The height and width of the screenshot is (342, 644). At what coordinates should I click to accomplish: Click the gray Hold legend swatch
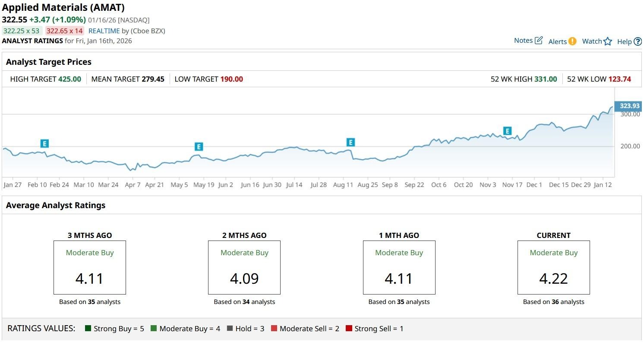230,329
